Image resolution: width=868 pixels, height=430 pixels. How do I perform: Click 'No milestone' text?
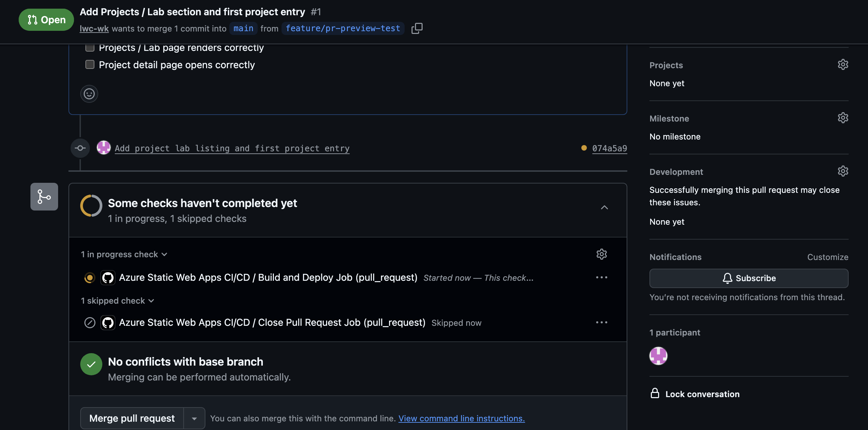pyautogui.click(x=675, y=137)
